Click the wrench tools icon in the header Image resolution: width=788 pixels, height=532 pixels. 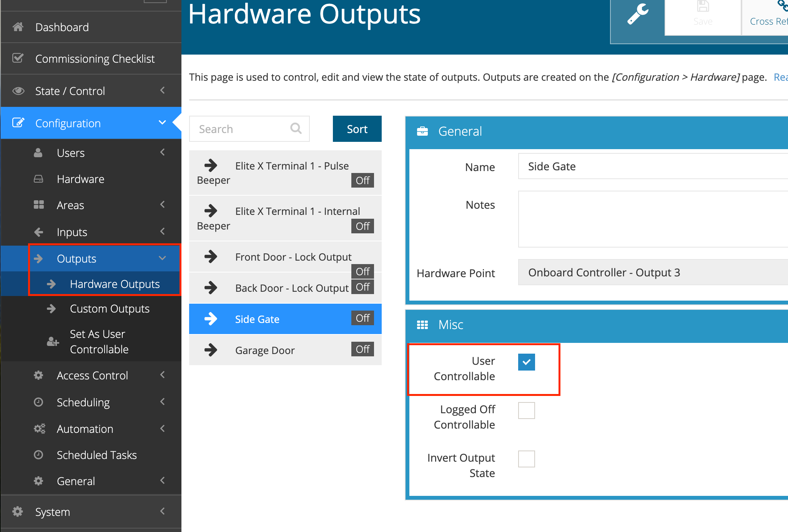(638, 15)
